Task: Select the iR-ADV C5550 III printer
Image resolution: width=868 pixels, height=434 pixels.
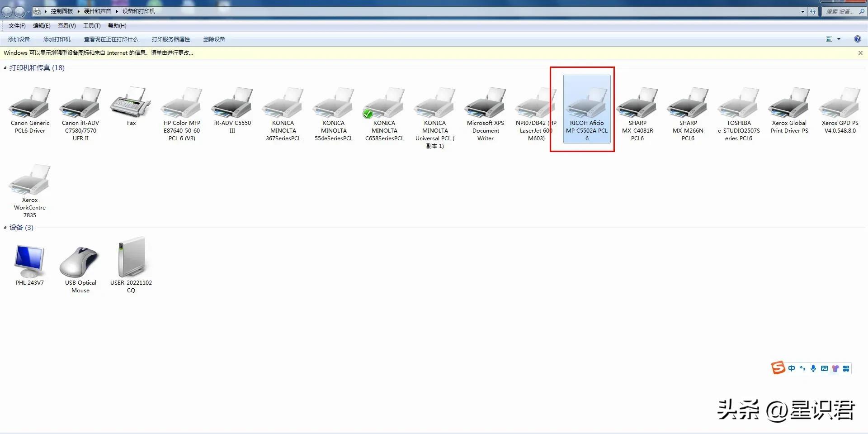Action: 232,111
